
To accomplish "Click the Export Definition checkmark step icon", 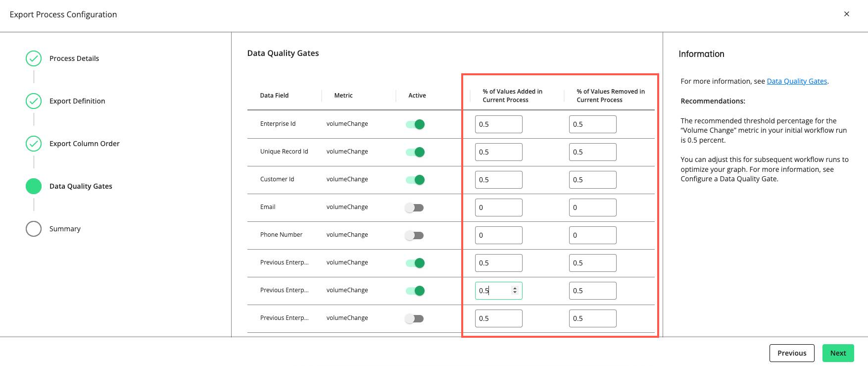I will click(x=34, y=101).
